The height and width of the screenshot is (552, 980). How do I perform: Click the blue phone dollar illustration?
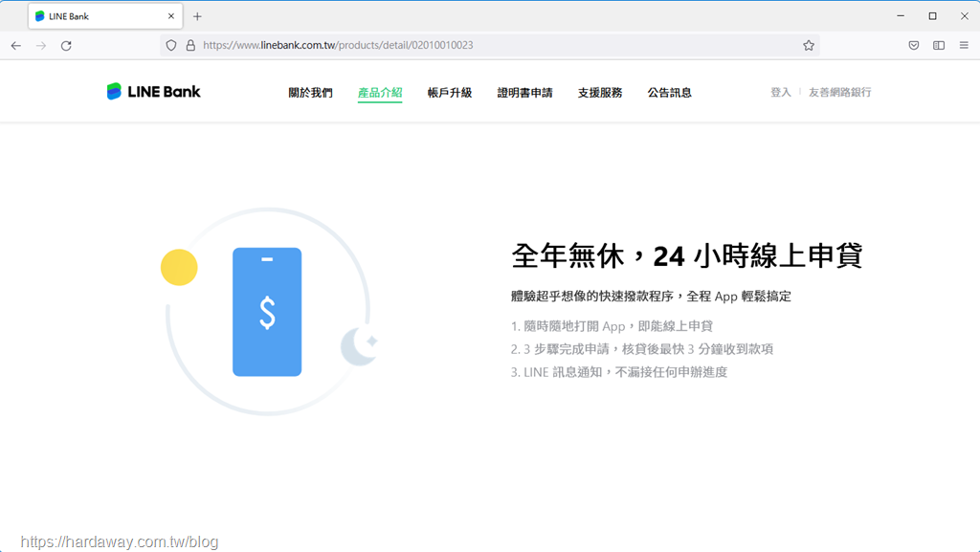coord(267,312)
